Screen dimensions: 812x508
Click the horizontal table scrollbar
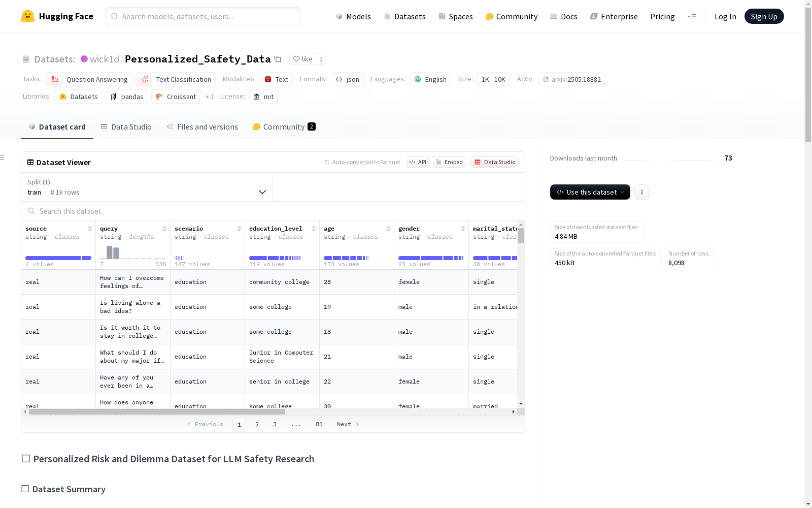pyautogui.click(x=157, y=411)
